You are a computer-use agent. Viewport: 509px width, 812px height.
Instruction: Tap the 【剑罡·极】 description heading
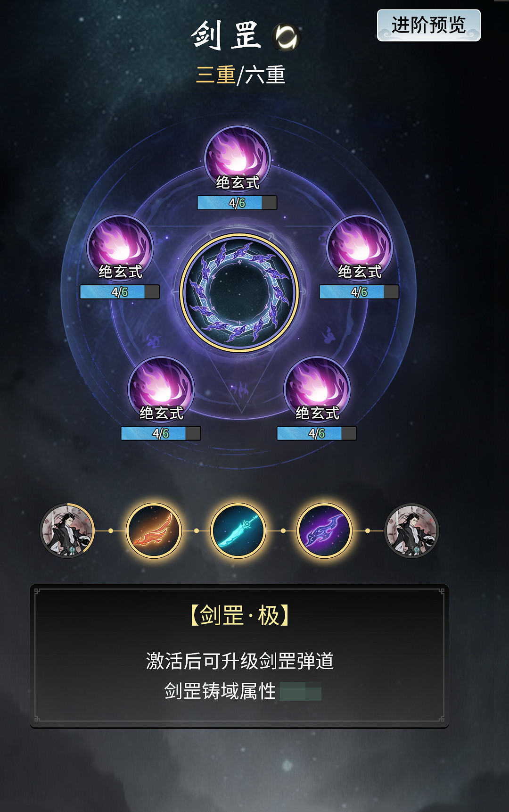239,615
